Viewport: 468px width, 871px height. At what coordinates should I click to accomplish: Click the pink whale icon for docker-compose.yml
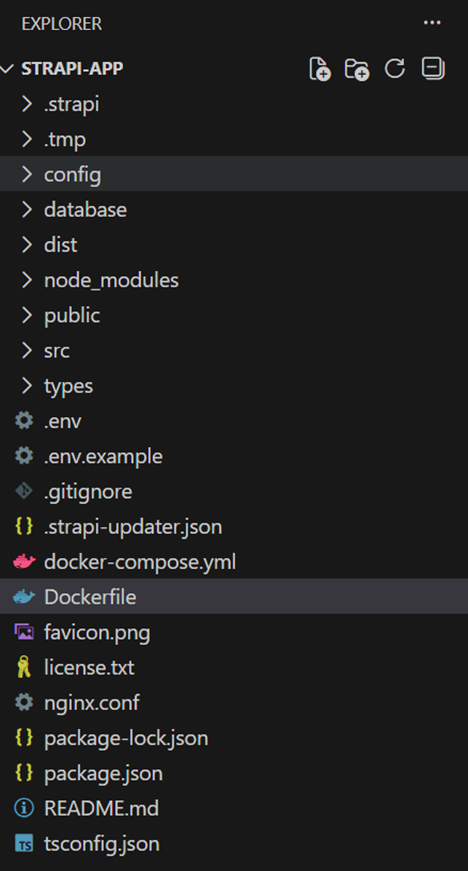pyautogui.click(x=24, y=562)
